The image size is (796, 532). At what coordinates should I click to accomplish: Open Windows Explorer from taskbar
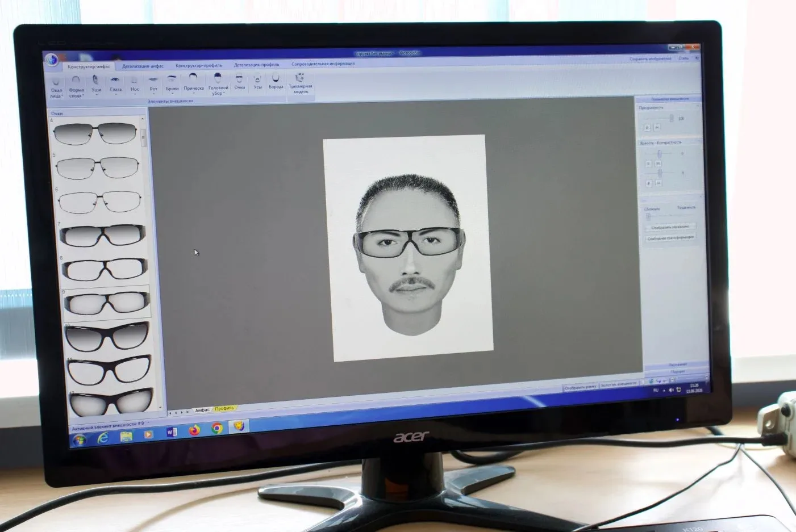tap(126, 436)
